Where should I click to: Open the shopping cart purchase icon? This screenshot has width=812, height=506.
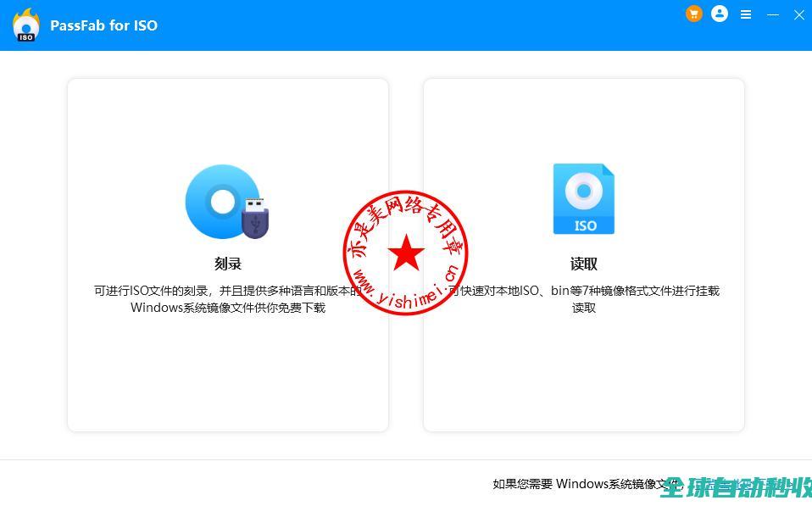pyautogui.click(x=693, y=14)
